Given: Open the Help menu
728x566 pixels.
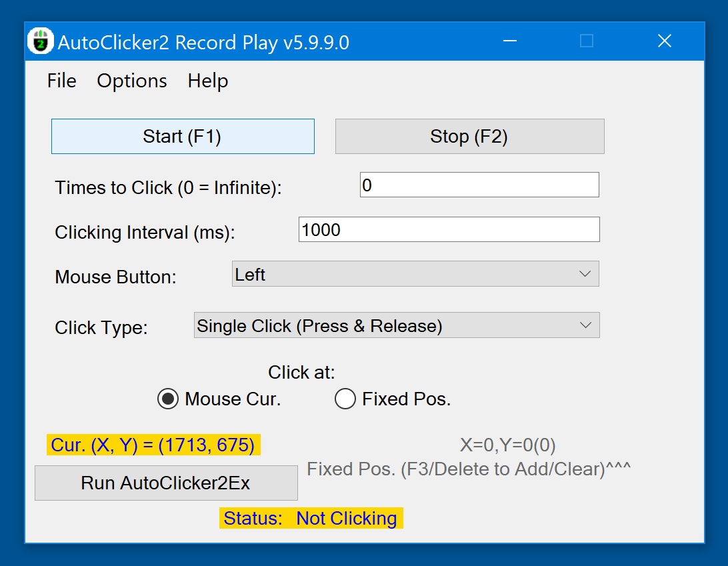Looking at the screenshot, I should [207, 81].
